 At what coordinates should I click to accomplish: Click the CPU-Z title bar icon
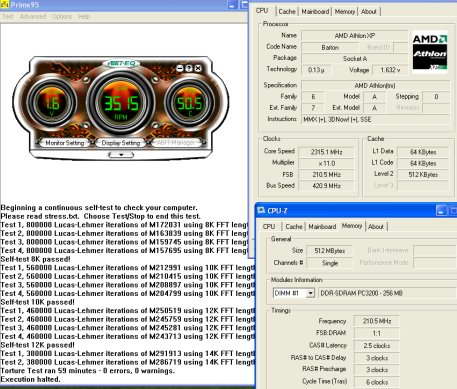261,210
